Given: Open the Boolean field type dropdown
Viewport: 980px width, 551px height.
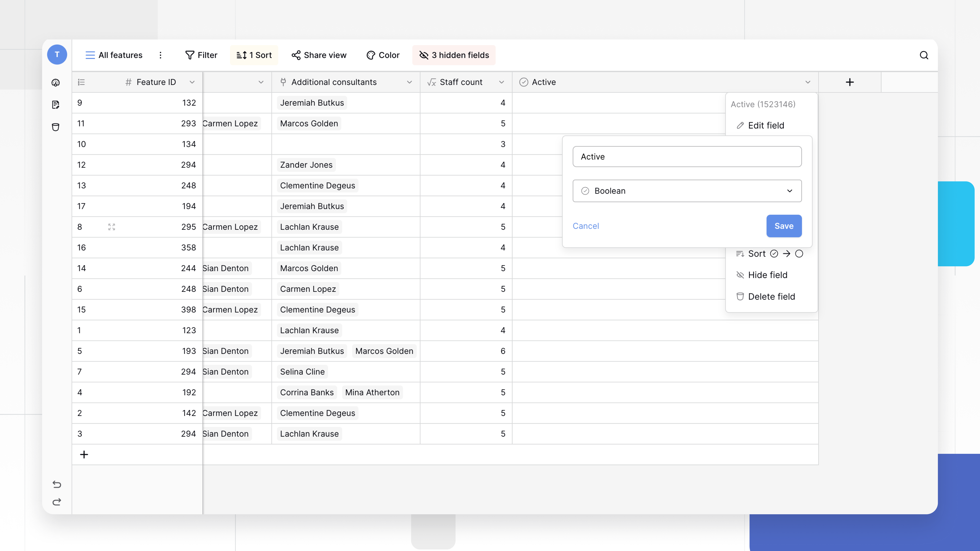Looking at the screenshot, I should (x=687, y=191).
